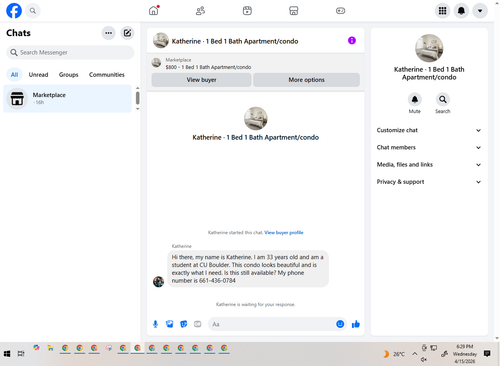Start a new message with compose icon

(127, 33)
